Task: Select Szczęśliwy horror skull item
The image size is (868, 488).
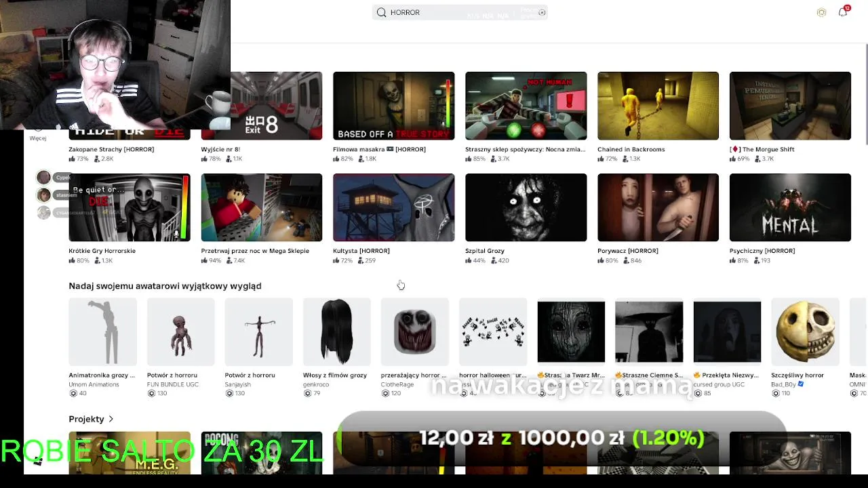Action: 805,332
